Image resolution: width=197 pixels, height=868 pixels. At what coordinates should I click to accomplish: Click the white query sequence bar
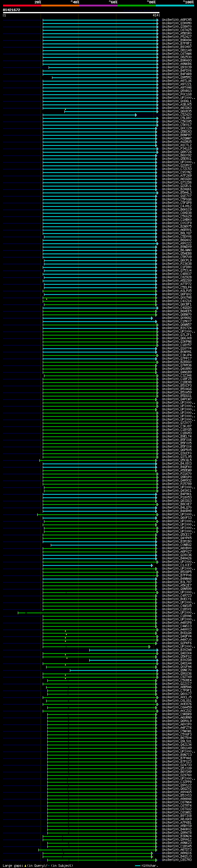[x=81, y=12]
